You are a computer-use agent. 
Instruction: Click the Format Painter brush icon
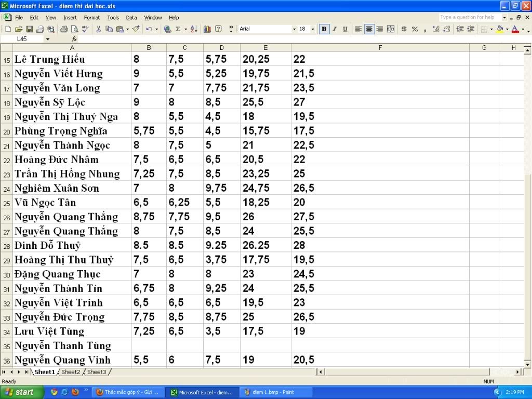[x=136, y=29]
